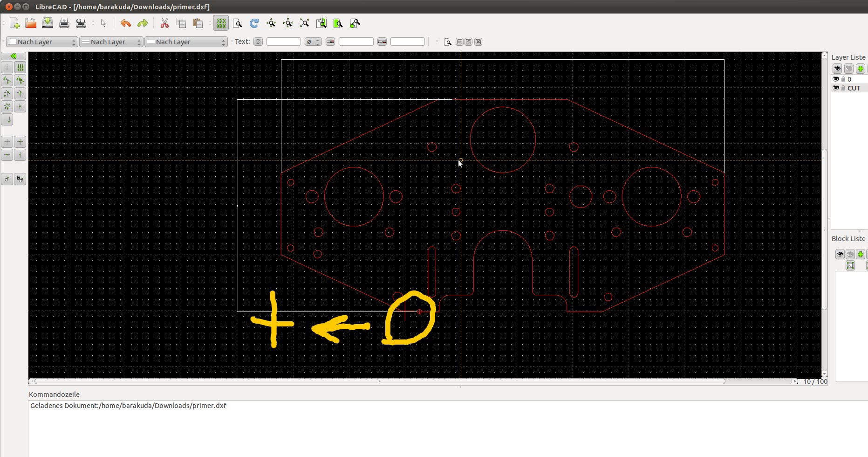Viewport: 868px width, 457px height.
Task: Restore the drawing subwindow
Action: (x=469, y=42)
